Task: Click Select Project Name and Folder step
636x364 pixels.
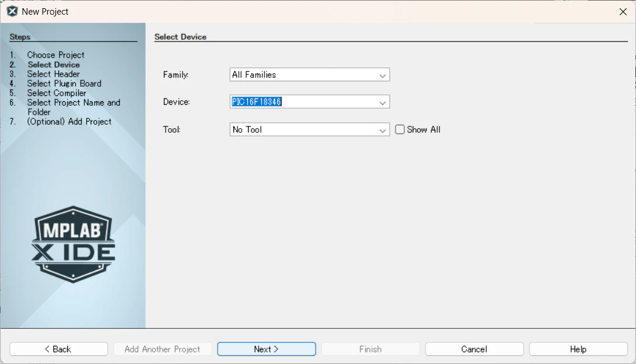Action: tap(73, 107)
